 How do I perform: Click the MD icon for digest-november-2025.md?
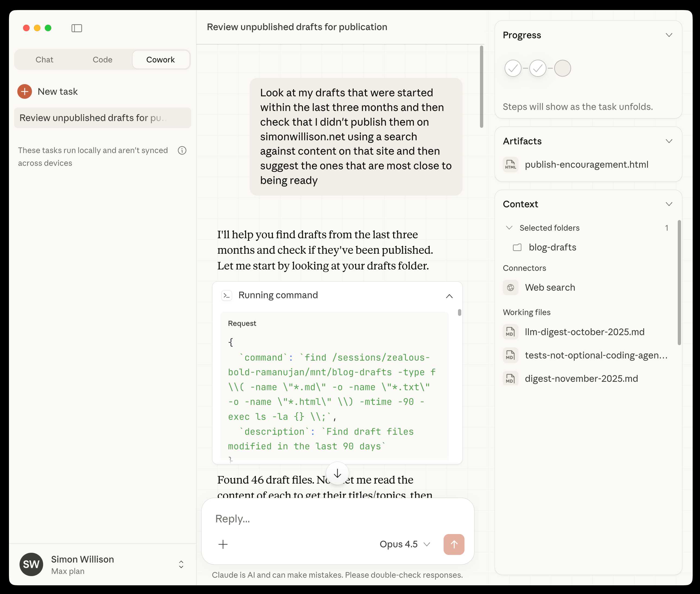point(510,379)
